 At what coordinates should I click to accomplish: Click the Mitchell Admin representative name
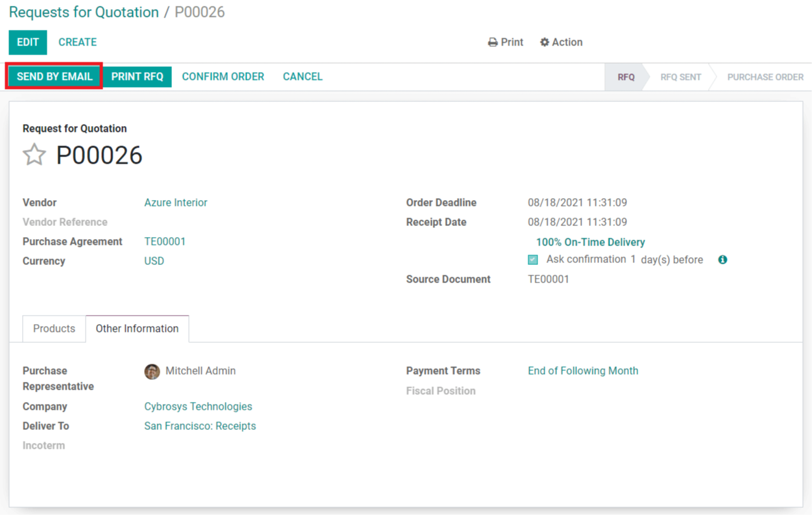[201, 371]
